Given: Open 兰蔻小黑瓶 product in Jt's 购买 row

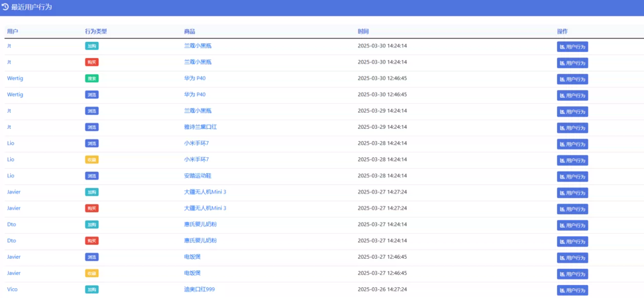Looking at the screenshot, I should pyautogui.click(x=198, y=62).
